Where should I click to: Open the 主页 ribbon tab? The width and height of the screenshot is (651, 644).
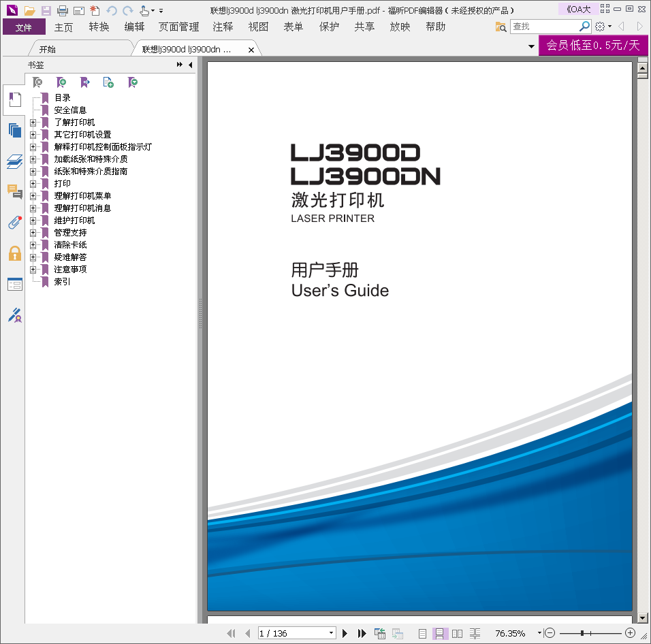click(x=63, y=27)
